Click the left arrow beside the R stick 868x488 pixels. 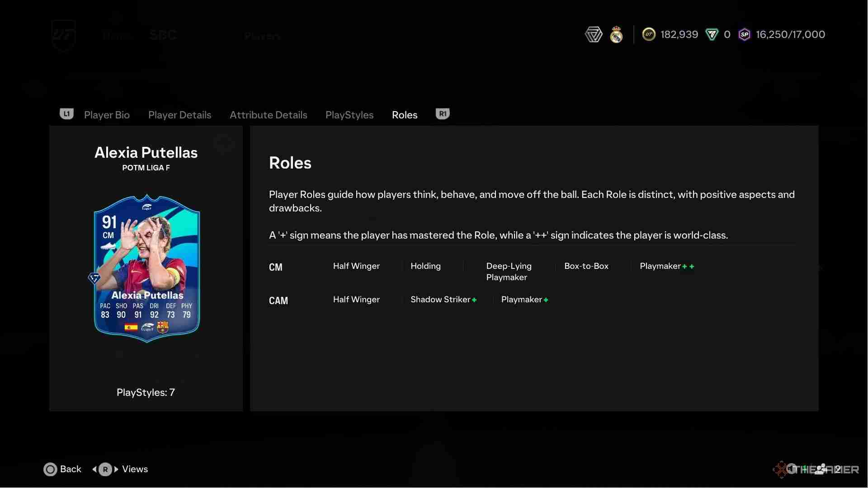tap(94, 469)
